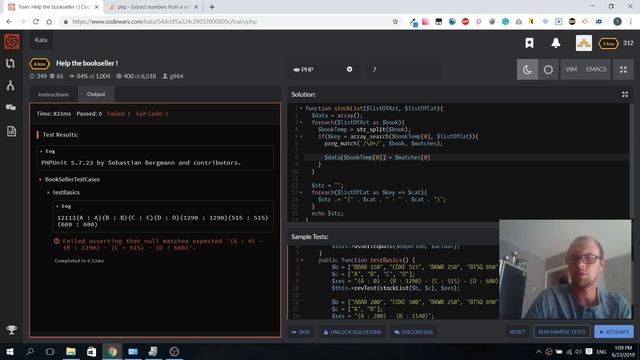The width and height of the screenshot is (640, 360).
Task: Select the Output tab
Action: pos(96,94)
